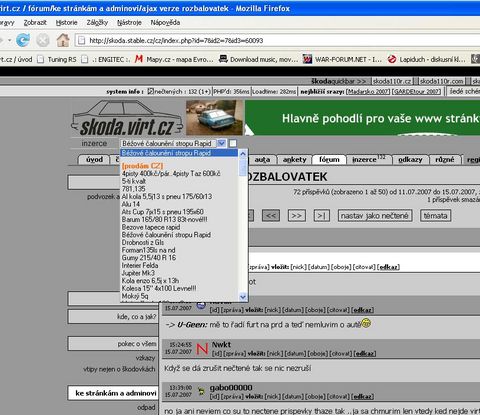The image size is (480, 415).
Task: Collapse the inzerce dropdown via its arrow
Action: 222,143
